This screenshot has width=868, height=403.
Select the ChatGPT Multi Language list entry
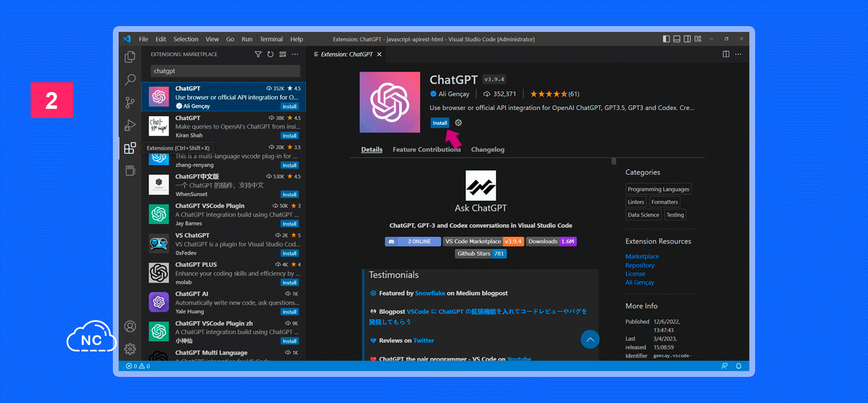[224, 354]
